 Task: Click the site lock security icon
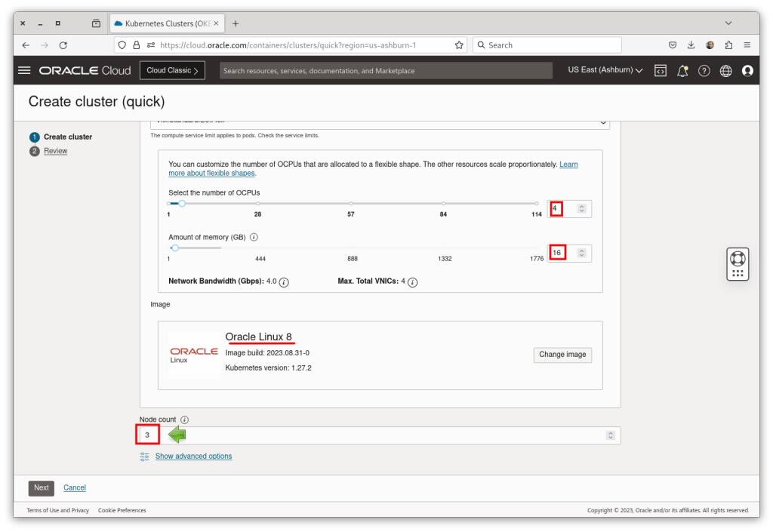pyautogui.click(x=137, y=45)
